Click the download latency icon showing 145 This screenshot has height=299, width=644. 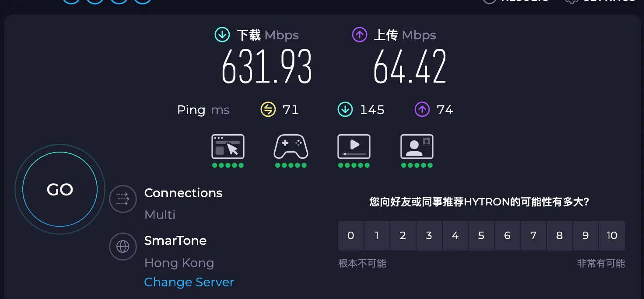(345, 109)
